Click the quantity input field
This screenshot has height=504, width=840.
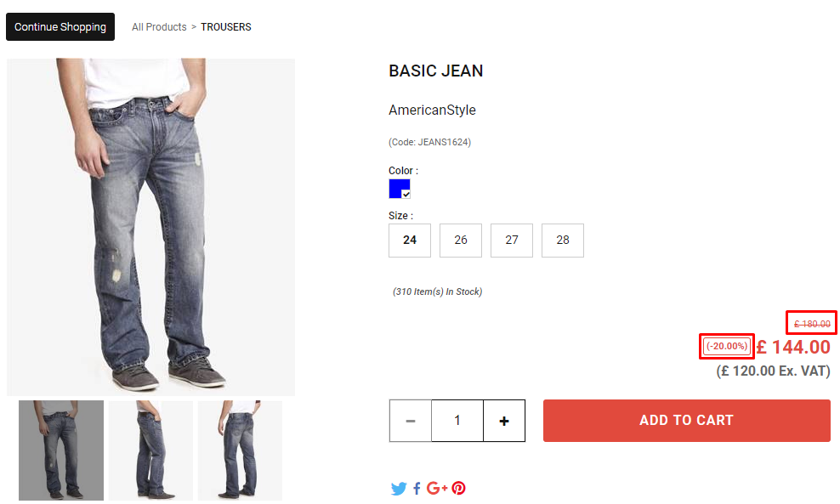[457, 421]
